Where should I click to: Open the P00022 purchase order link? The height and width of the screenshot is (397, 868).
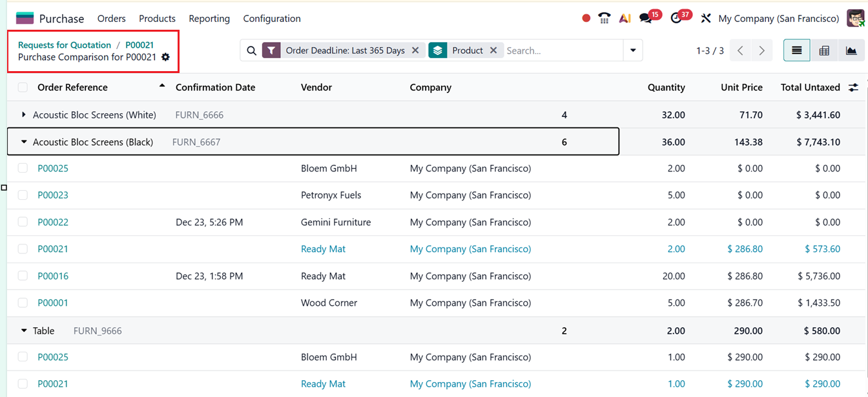click(53, 222)
